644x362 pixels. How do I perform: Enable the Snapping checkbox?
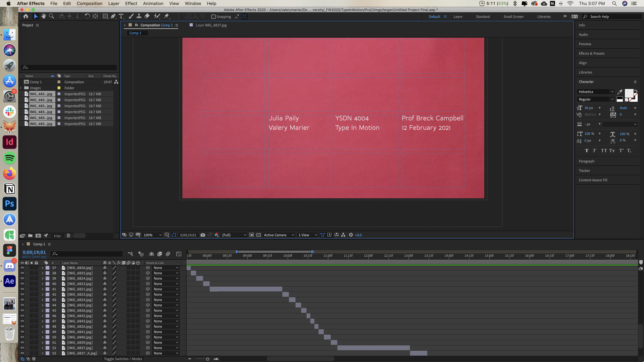[x=213, y=17]
